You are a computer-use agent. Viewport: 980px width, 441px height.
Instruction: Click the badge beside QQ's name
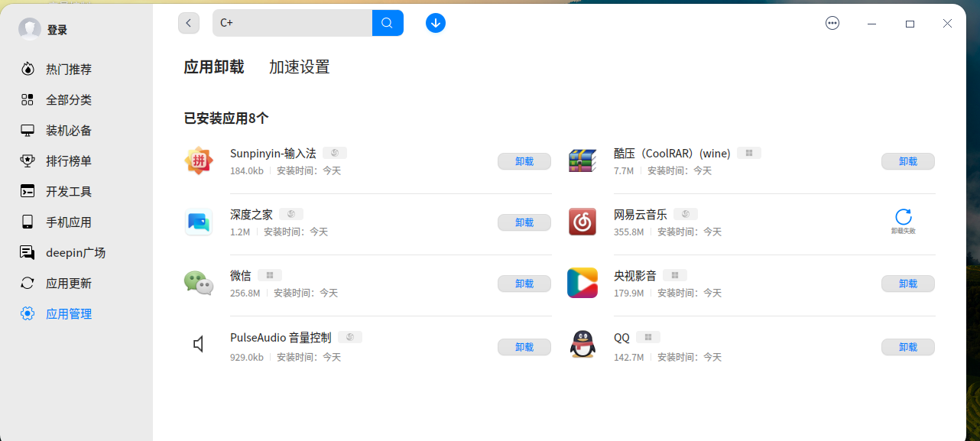647,336
